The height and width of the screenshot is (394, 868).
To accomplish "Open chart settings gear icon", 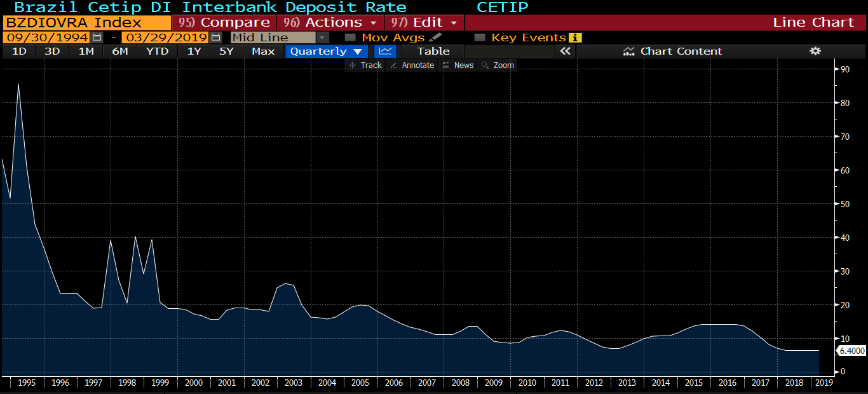I will [815, 51].
